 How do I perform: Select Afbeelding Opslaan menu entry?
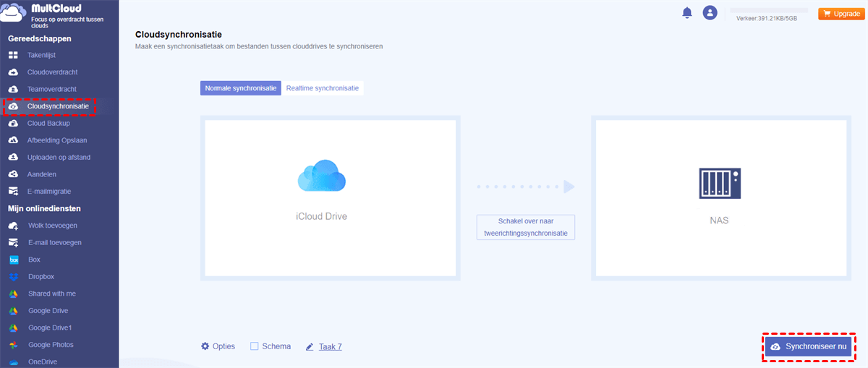point(59,140)
